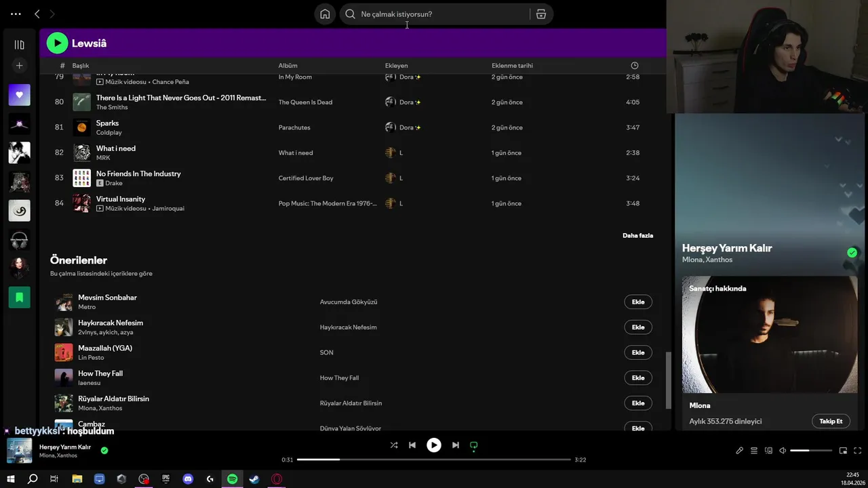Follow Mlona with Takip Et button
Image resolution: width=868 pixels, height=488 pixels.
click(x=831, y=422)
